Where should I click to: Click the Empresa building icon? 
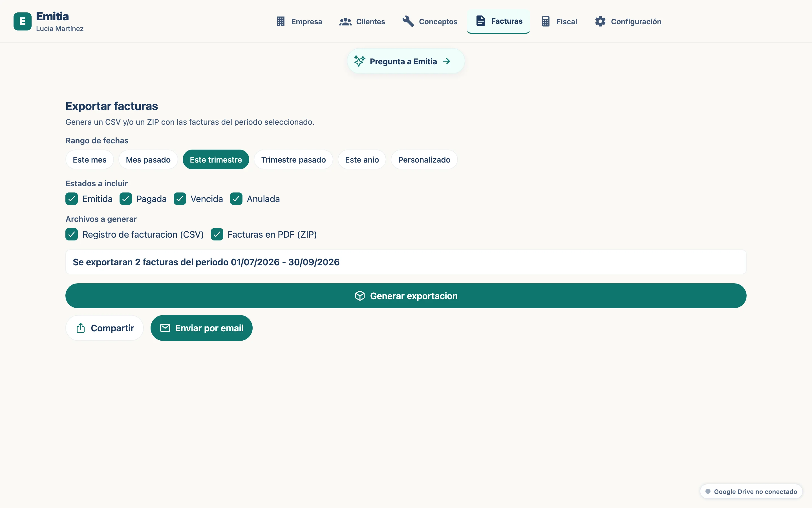click(x=281, y=21)
